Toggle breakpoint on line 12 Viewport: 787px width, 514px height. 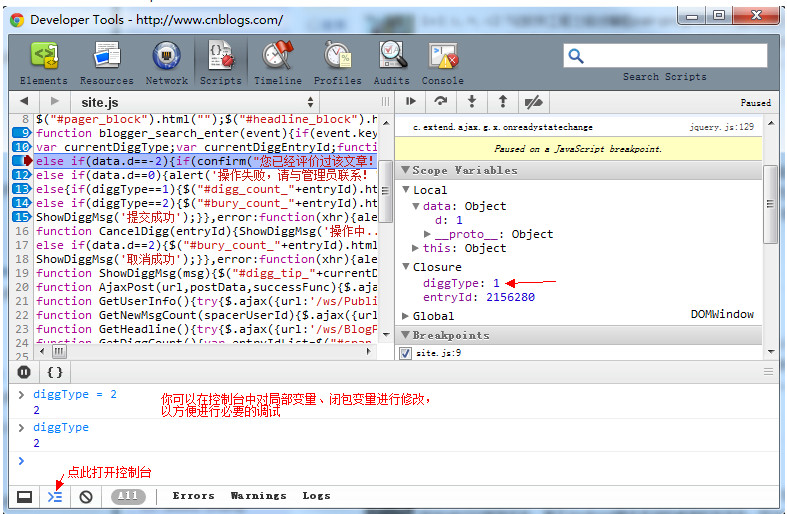22,175
